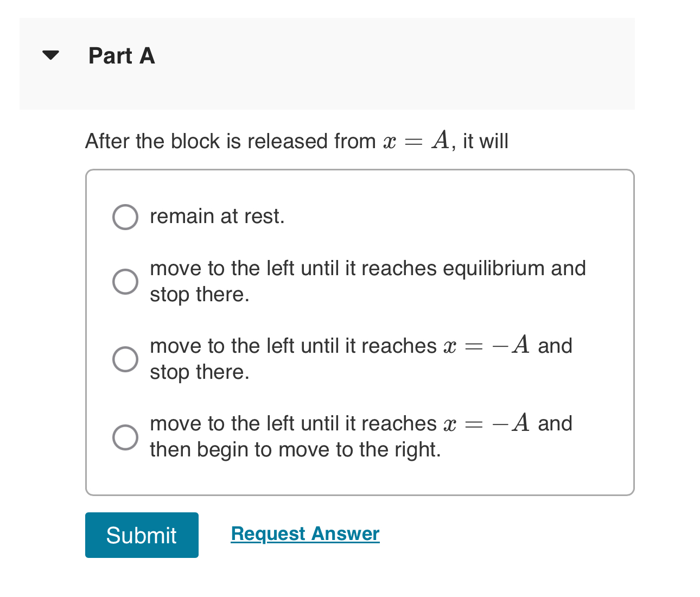Click the Part A disclosure triangle

[x=50, y=55]
